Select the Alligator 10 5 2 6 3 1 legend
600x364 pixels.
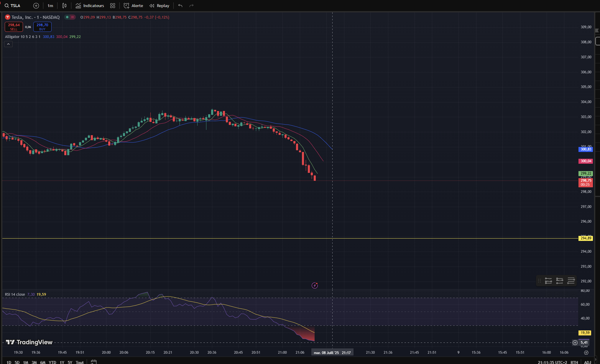23,37
